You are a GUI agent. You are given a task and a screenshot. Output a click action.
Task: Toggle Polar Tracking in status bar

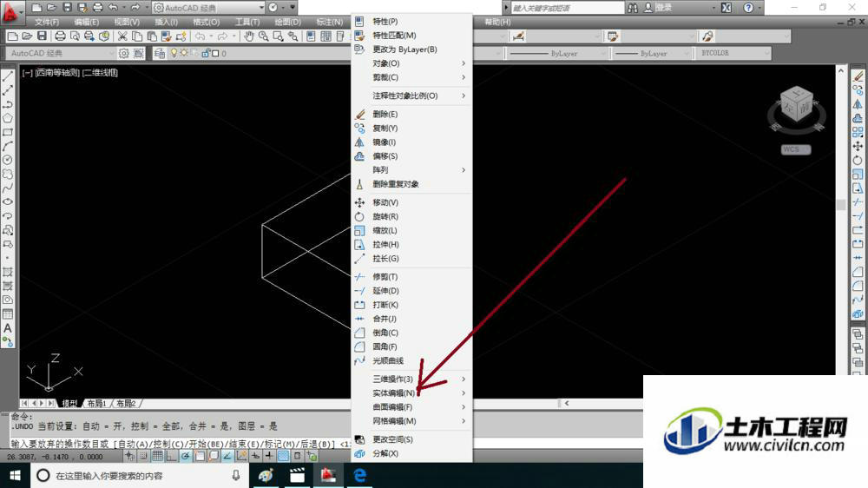[186, 457]
